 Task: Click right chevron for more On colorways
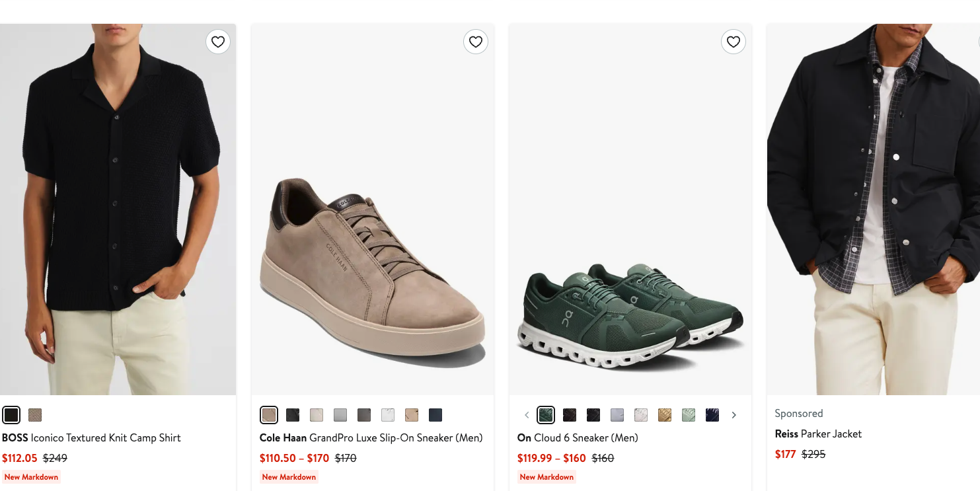734,414
